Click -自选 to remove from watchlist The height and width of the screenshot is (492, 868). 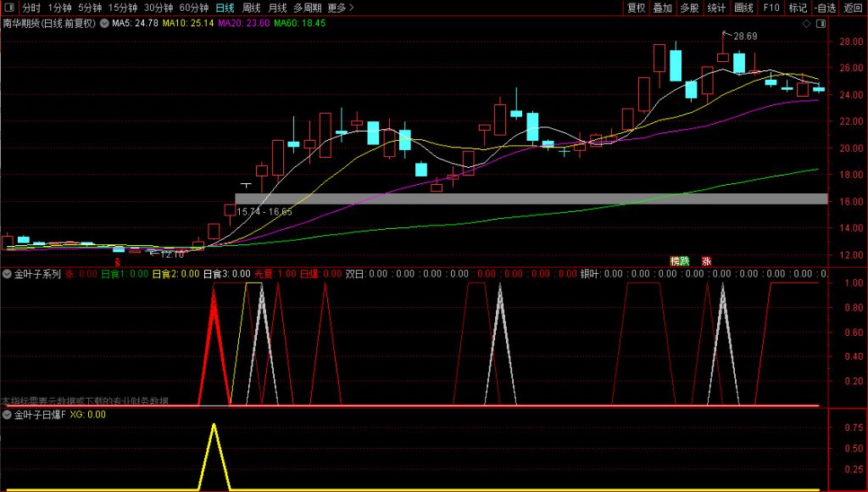click(826, 8)
